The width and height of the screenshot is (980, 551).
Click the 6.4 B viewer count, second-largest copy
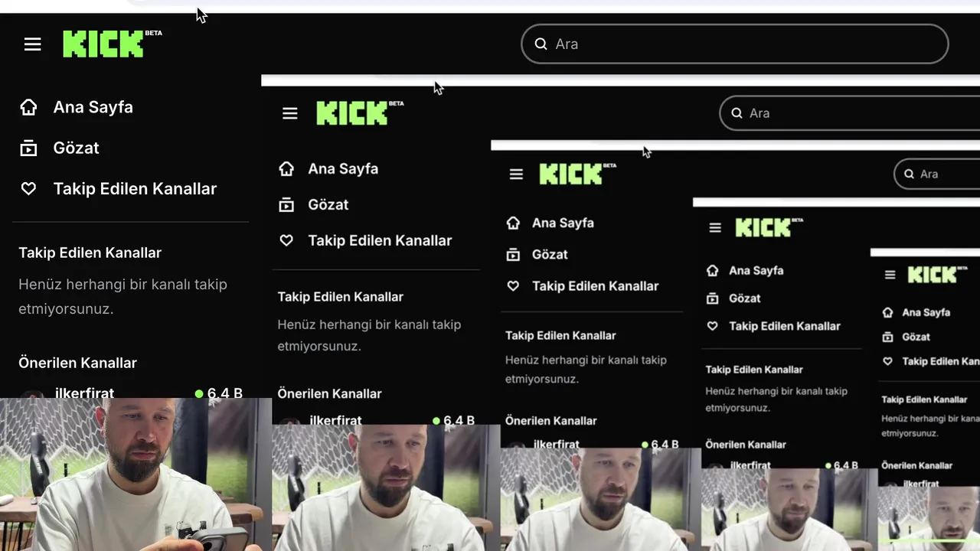(x=453, y=420)
